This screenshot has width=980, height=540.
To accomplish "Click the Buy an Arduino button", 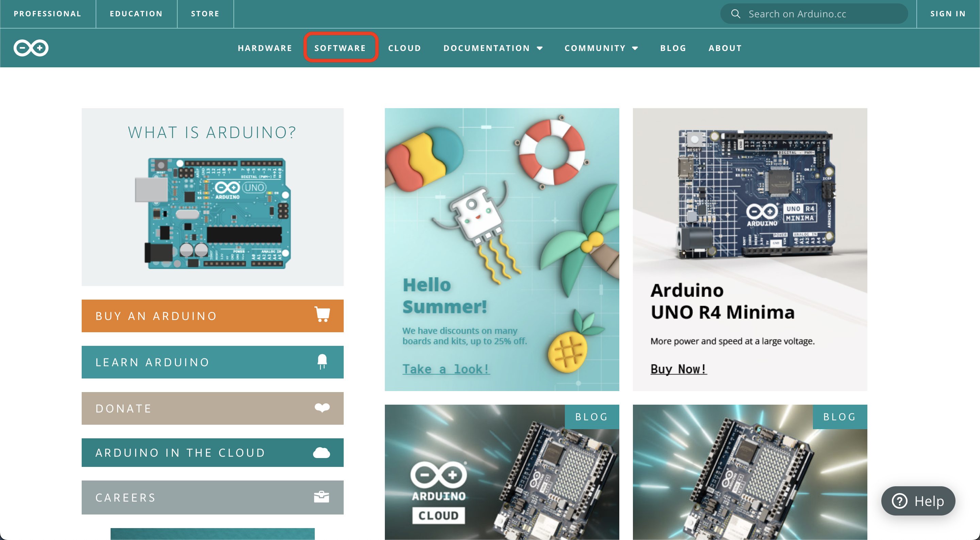I will pyautogui.click(x=212, y=316).
